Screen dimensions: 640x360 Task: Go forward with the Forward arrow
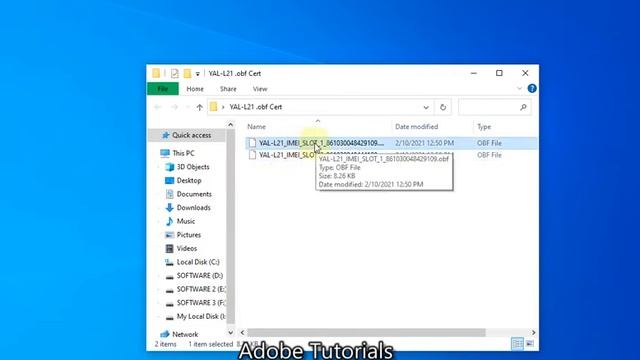(x=174, y=107)
